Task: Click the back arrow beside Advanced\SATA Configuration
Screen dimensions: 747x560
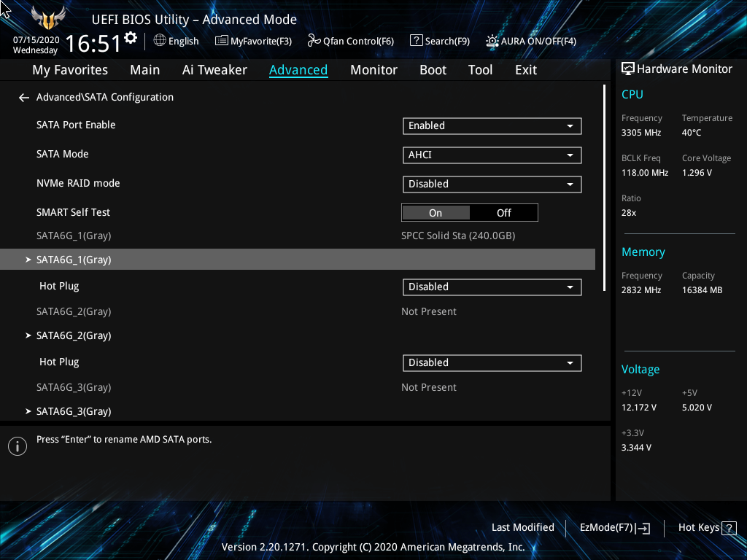Action: (24, 98)
